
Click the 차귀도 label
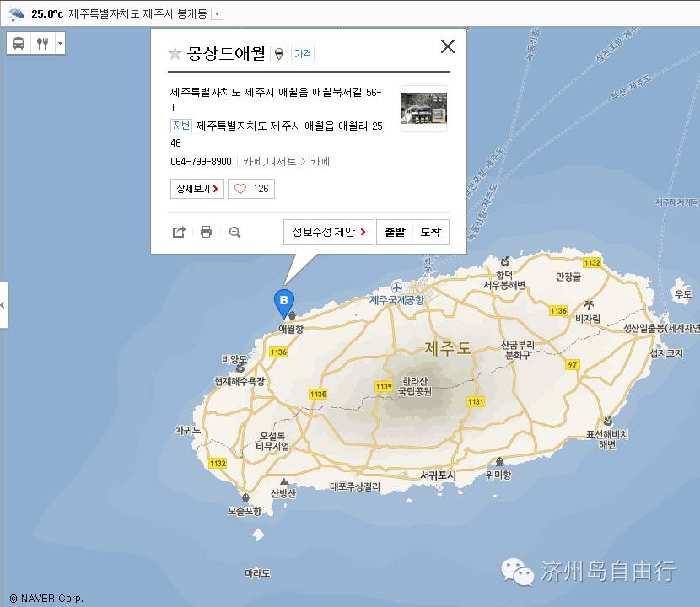[x=188, y=430]
